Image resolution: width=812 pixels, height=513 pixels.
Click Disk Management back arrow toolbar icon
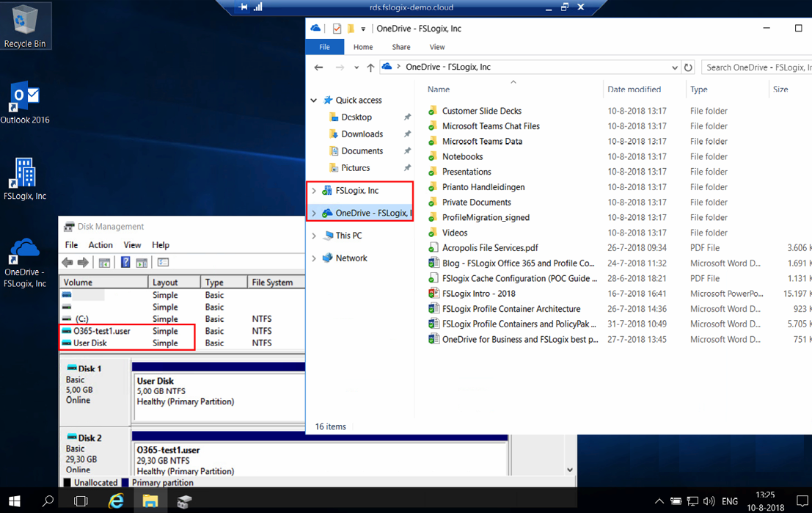pyautogui.click(x=67, y=262)
